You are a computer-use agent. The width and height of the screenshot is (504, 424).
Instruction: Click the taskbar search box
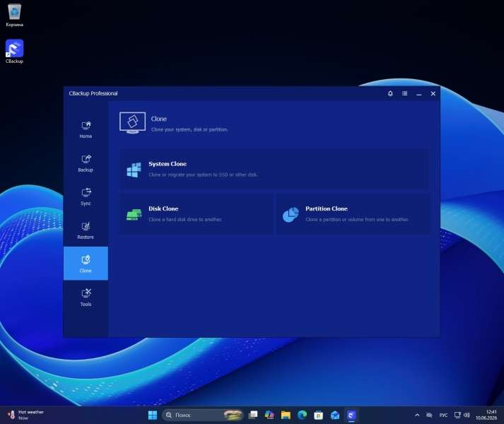(202, 415)
